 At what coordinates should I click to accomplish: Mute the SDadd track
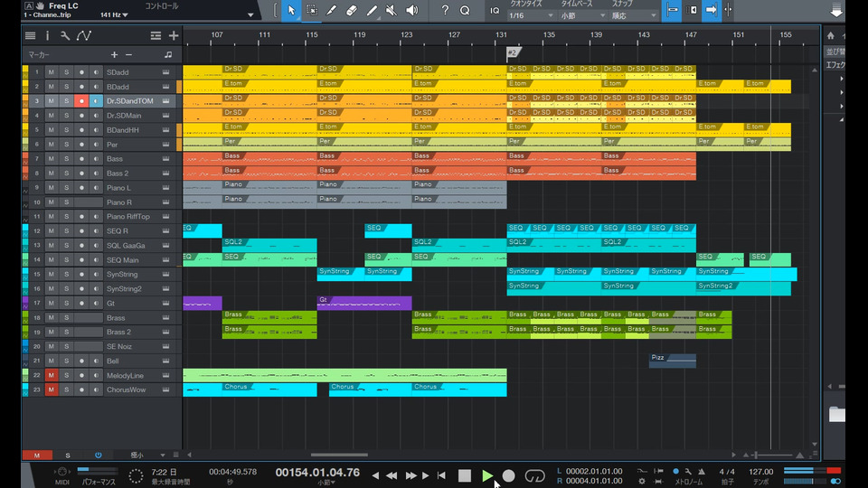52,72
